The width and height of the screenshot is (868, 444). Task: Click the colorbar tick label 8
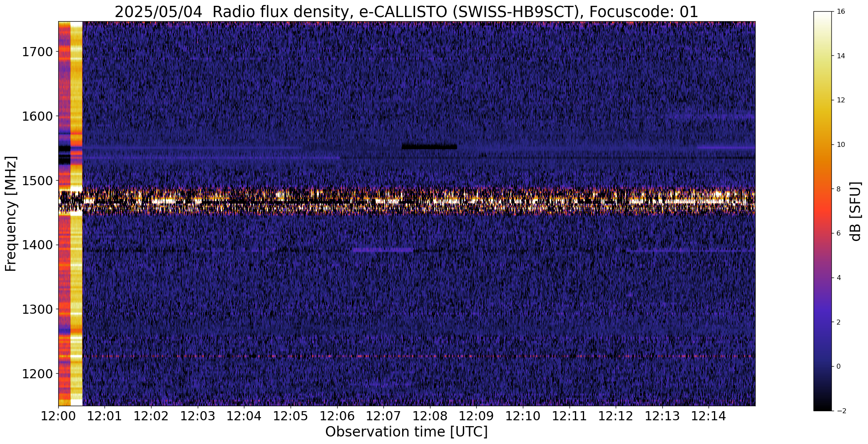click(839, 189)
